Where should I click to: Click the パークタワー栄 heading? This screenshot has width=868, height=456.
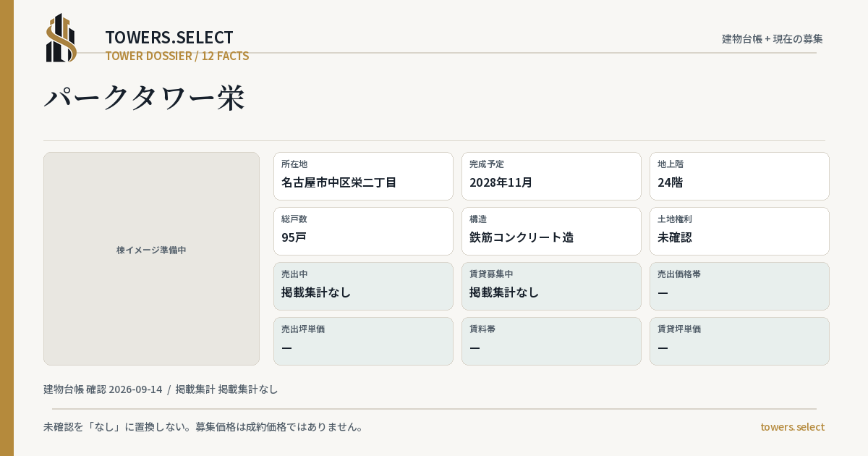(x=145, y=98)
